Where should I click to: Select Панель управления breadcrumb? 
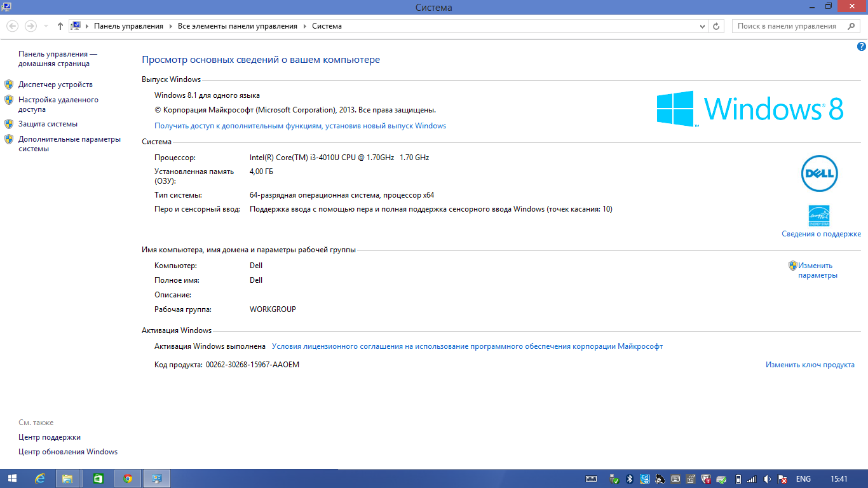coord(128,26)
